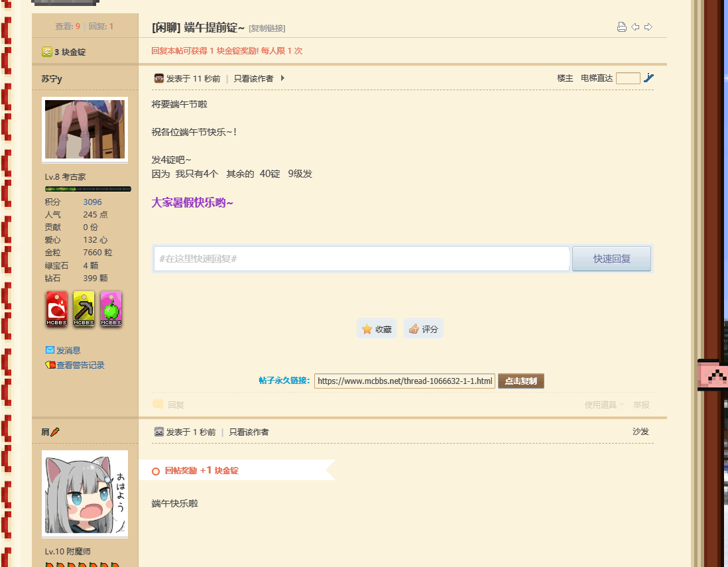Click the 沙发 floor label
This screenshot has width=728, height=567.
coord(640,432)
